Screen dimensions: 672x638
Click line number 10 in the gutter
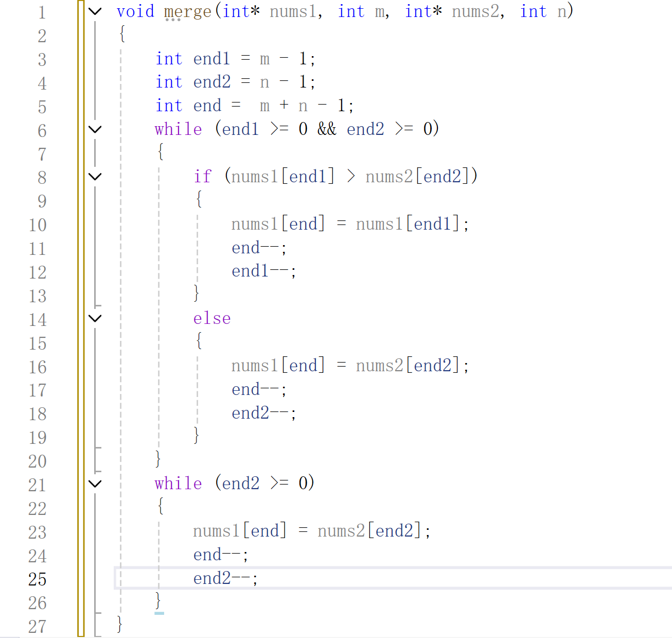[38, 225]
